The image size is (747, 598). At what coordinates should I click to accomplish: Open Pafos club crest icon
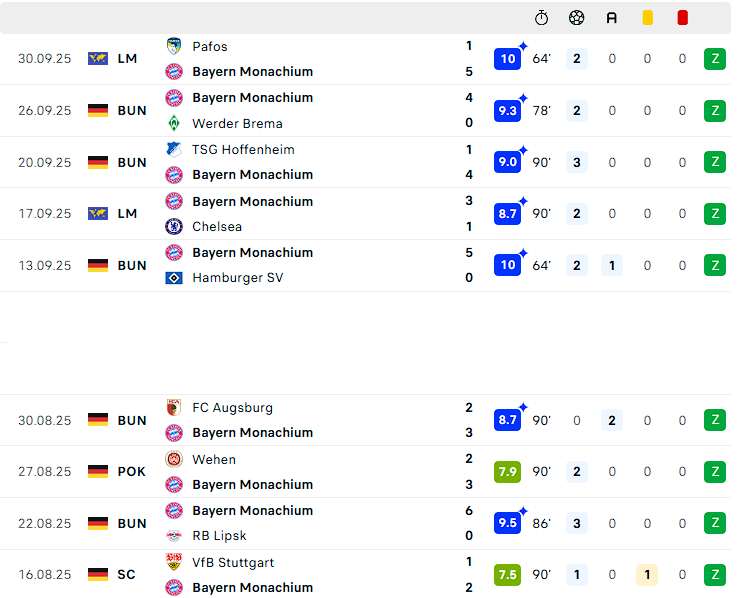tap(174, 46)
